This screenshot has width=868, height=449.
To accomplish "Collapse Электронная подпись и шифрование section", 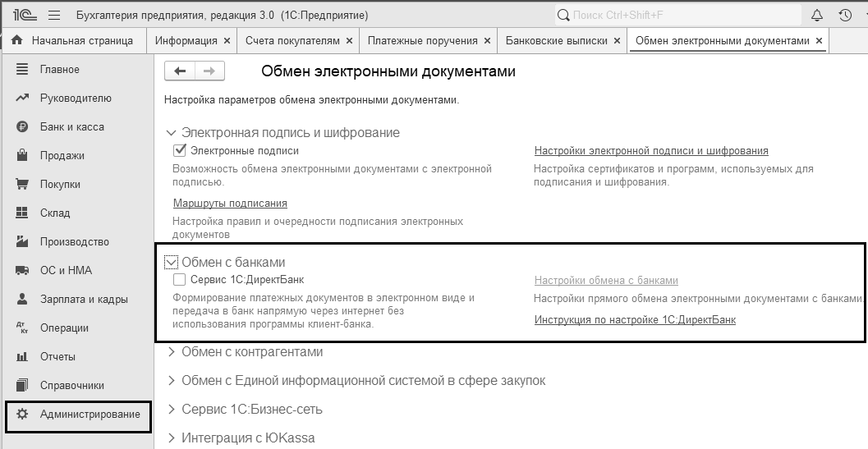I will coord(172,133).
